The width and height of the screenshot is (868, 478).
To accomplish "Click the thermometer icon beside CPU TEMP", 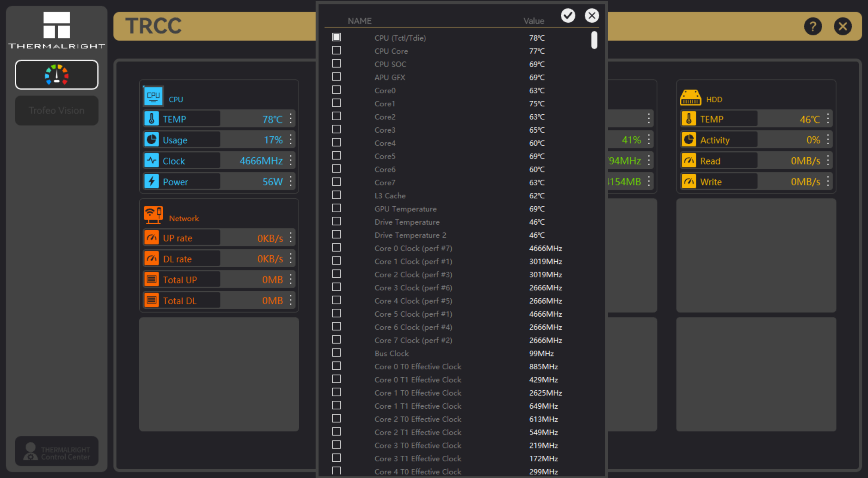I will (152, 119).
